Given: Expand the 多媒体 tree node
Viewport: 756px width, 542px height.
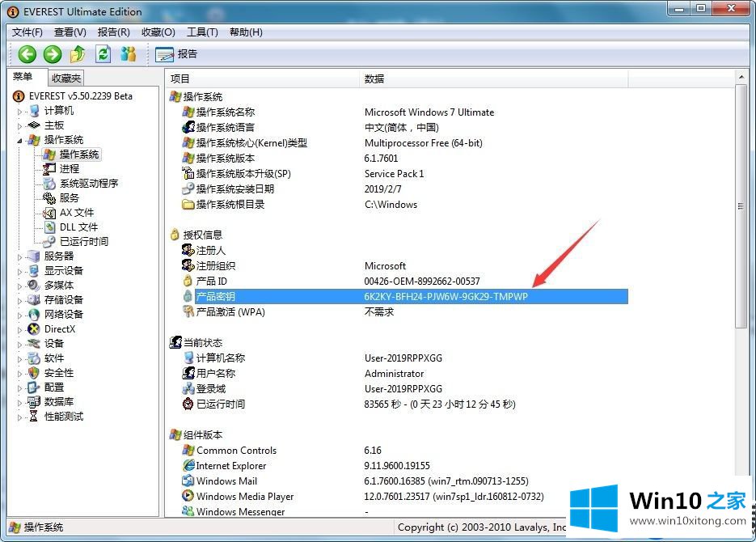Looking at the screenshot, I should click(19, 286).
